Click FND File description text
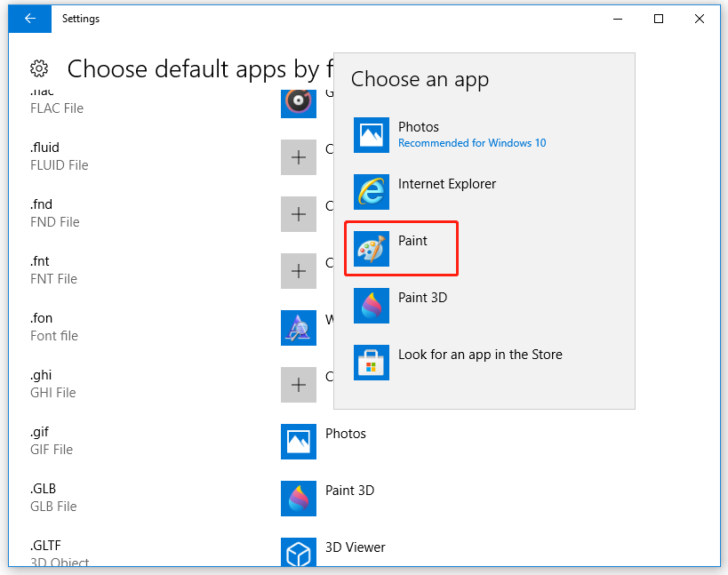The image size is (728, 575). coord(55,222)
